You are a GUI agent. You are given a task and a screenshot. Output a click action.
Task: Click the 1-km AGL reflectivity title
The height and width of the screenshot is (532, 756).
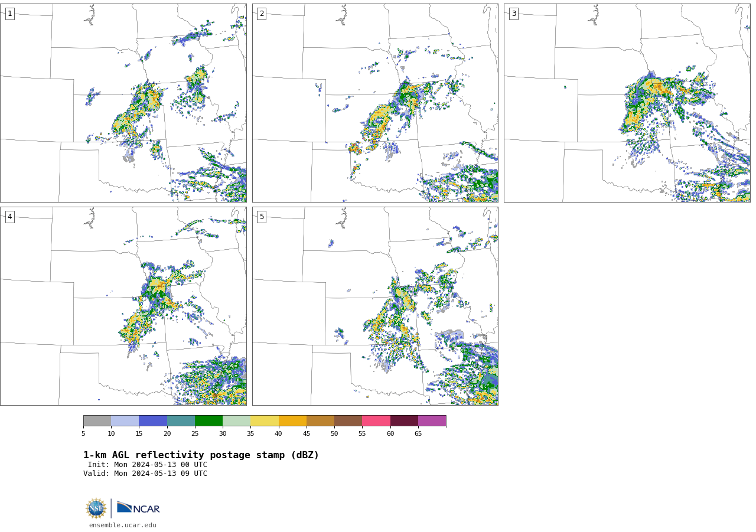[201, 455]
